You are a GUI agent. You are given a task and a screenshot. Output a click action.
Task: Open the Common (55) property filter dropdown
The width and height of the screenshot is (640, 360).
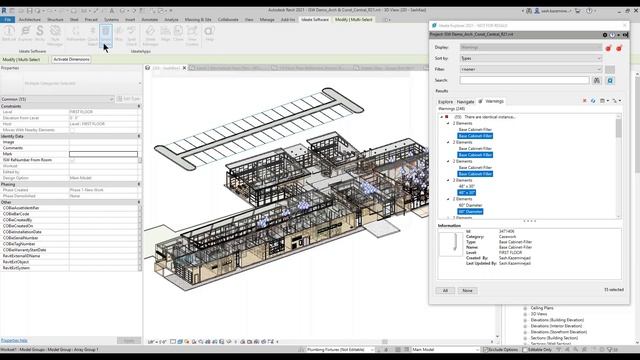(x=57, y=99)
